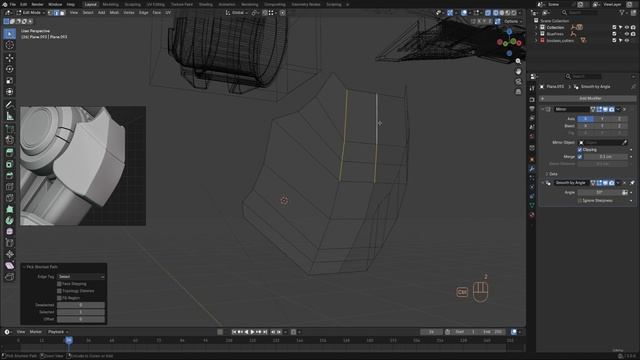Select the Scale tool
Screen dimensions: 640x360
[10, 81]
